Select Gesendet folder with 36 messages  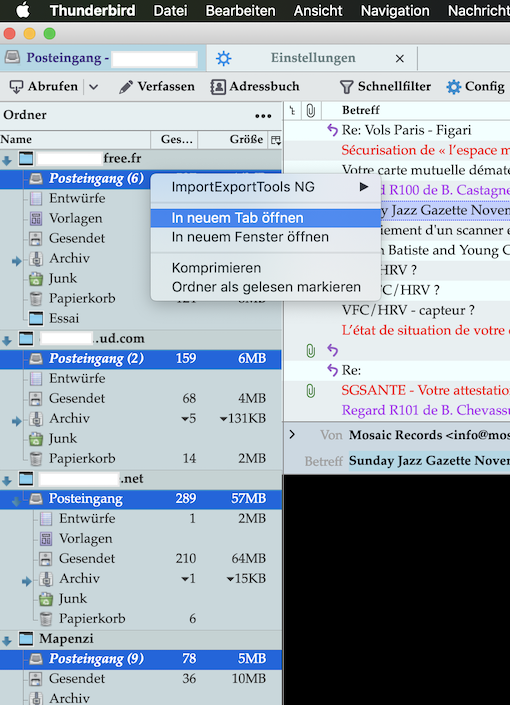pos(141,679)
